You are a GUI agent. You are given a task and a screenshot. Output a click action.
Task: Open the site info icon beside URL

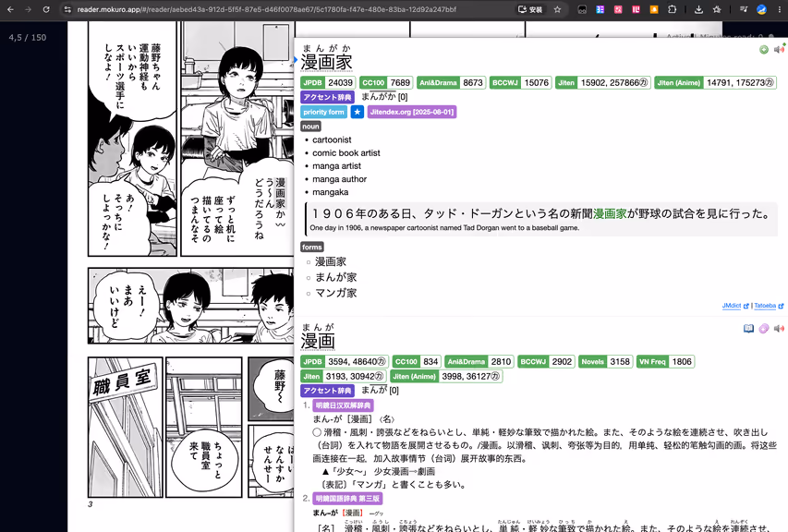point(67,9)
